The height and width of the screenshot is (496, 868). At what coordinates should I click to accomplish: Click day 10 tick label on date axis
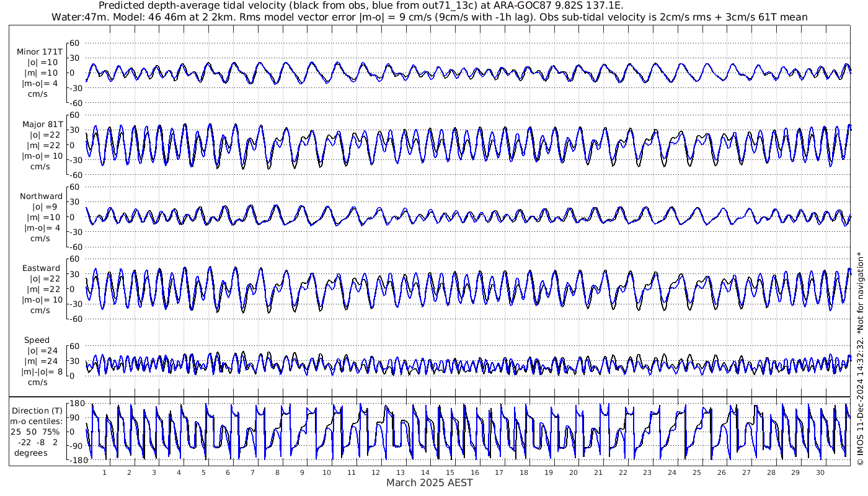click(327, 472)
